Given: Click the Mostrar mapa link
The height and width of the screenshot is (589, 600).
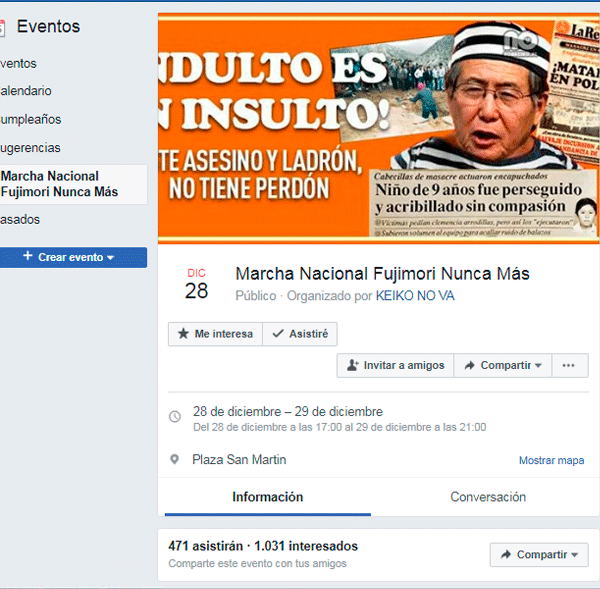Looking at the screenshot, I should coord(551,460).
